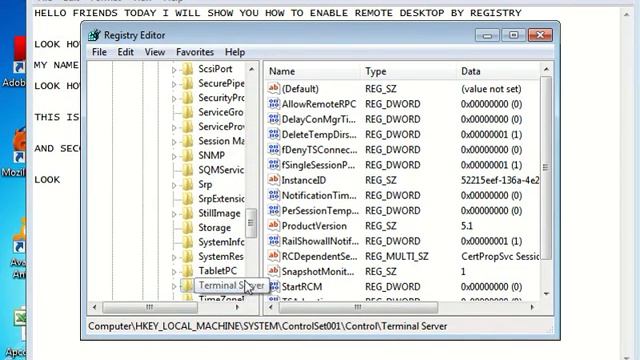
Task: Click the StartRCM DWORD icon
Action: tap(273, 287)
